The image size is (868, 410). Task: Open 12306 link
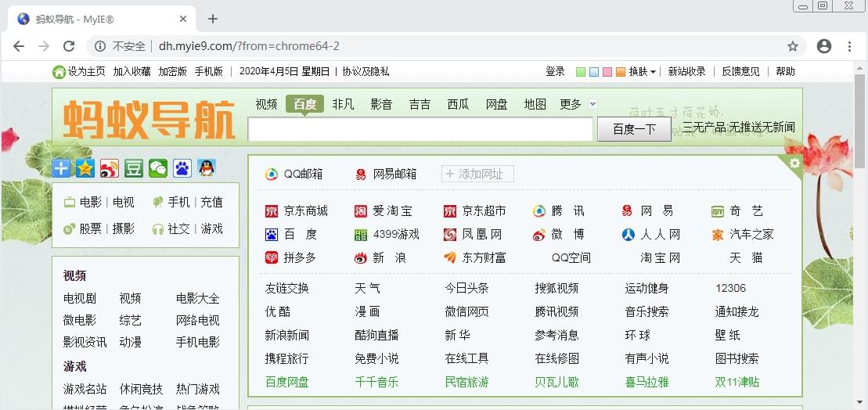pos(730,288)
